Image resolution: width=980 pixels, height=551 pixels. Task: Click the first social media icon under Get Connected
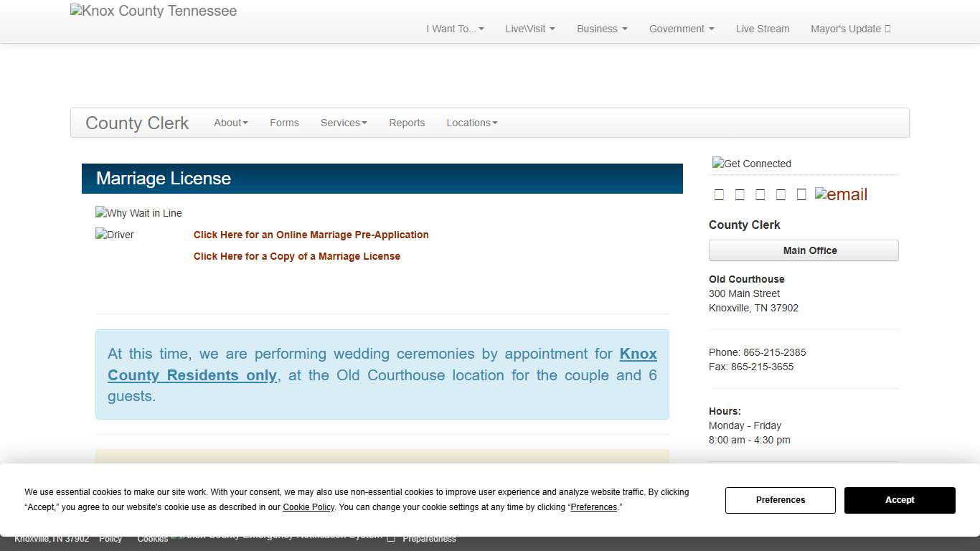719,194
